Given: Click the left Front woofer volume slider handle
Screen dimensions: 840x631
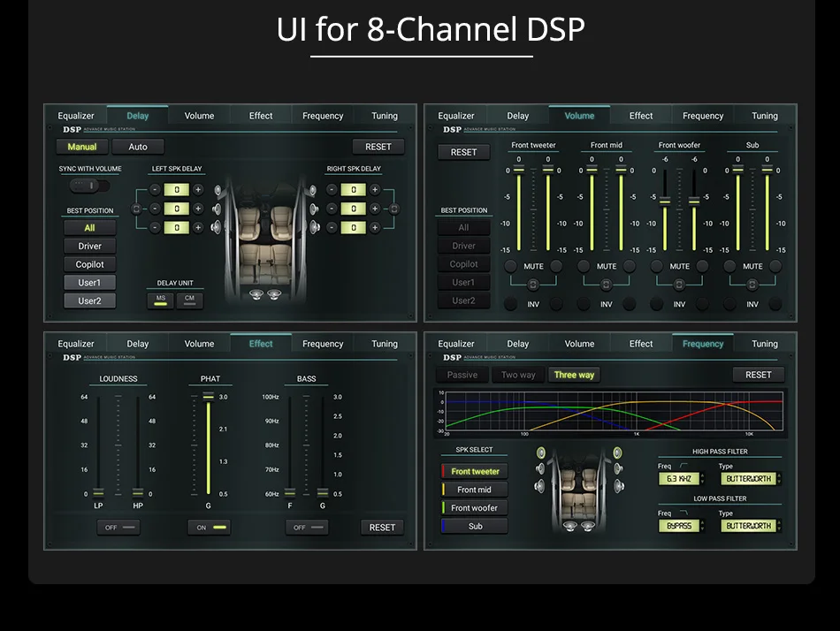Looking at the screenshot, I should coord(665,201).
